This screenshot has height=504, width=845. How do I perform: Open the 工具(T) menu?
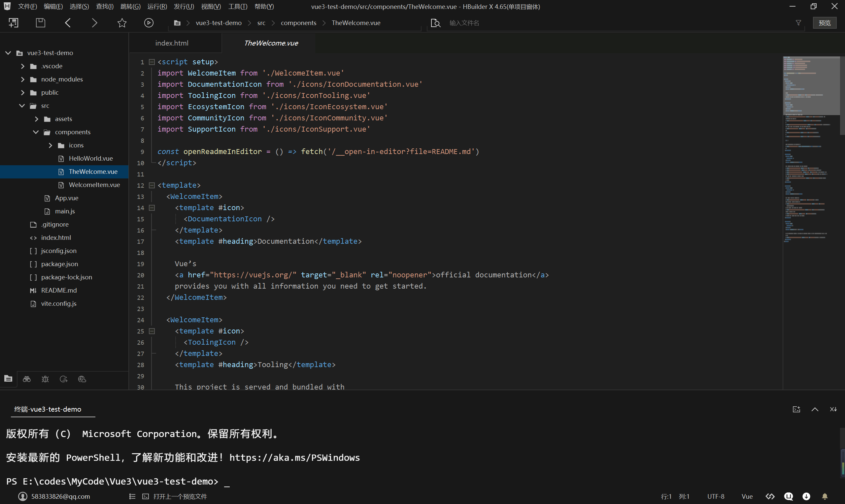tap(238, 6)
